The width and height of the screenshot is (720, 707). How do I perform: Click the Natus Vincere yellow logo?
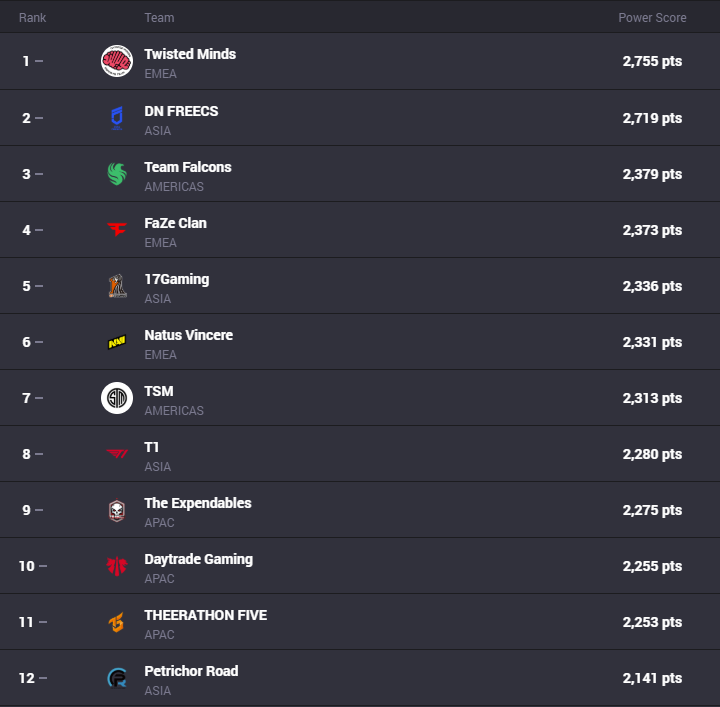click(117, 342)
